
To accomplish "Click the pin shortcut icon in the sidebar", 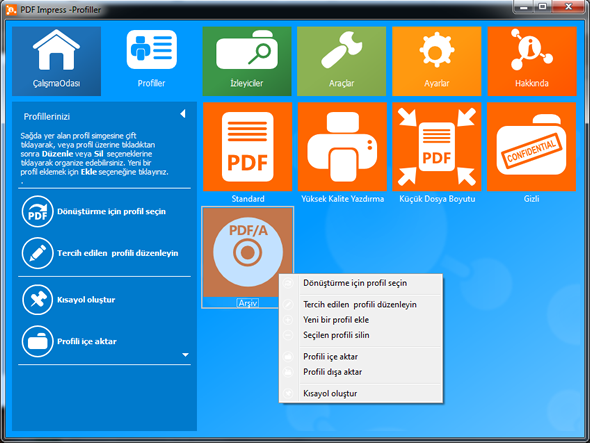I will point(37,300).
